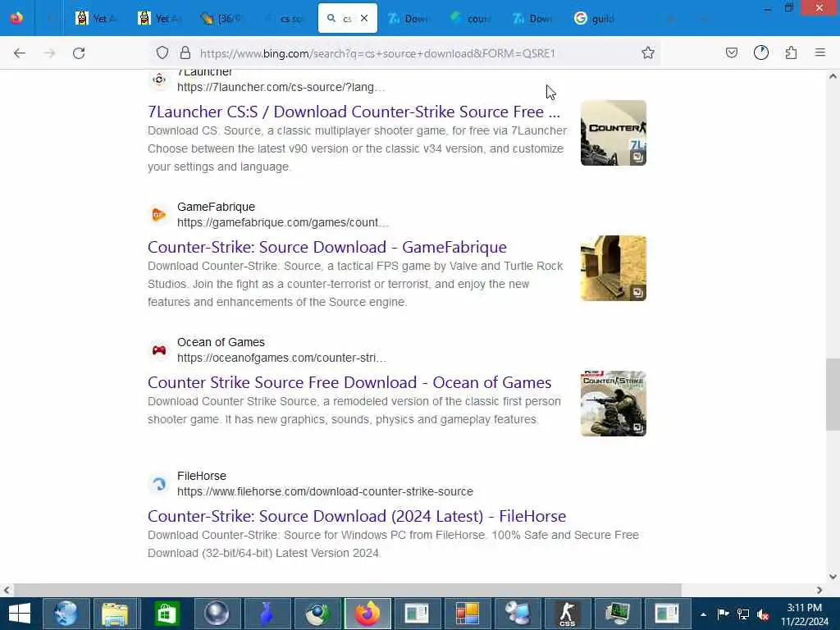Image resolution: width=840 pixels, height=630 pixels.
Task: Click the GameFabrique orange favicon
Action: 159,215
